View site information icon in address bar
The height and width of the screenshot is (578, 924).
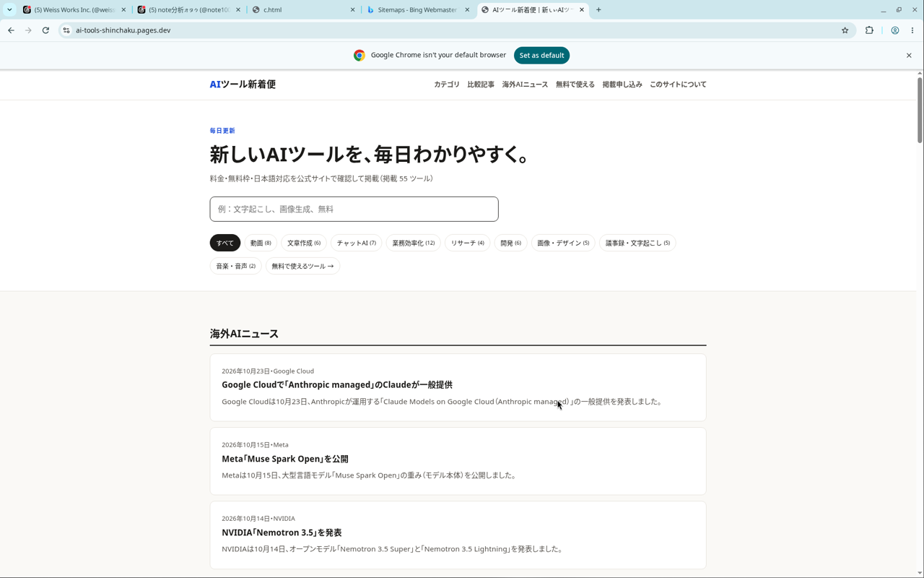point(66,30)
